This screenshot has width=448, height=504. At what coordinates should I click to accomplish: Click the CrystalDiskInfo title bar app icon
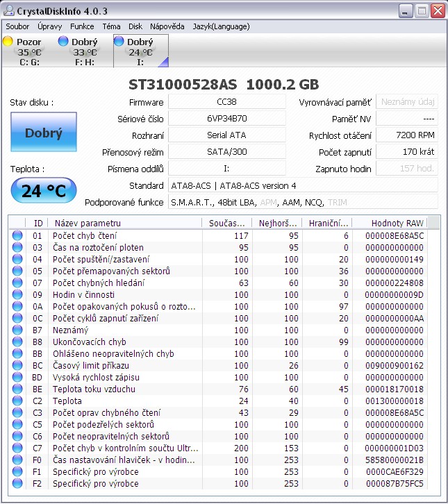9,11
